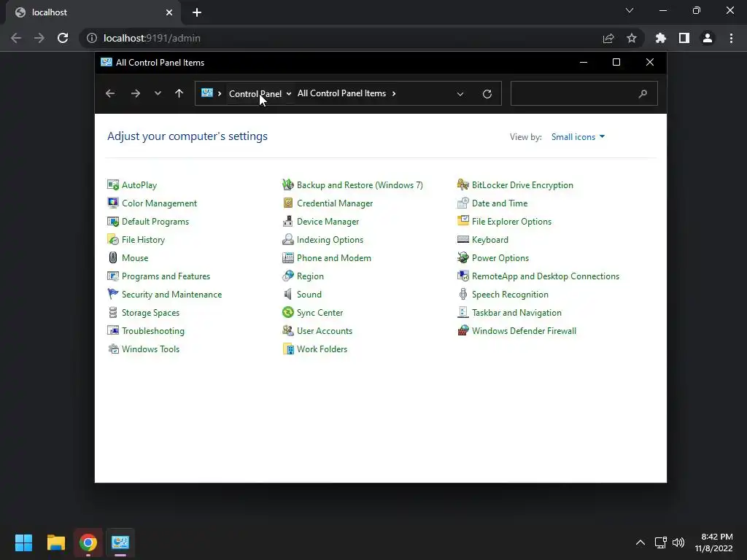Click the Mouse icon

pyautogui.click(x=113, y=257)
